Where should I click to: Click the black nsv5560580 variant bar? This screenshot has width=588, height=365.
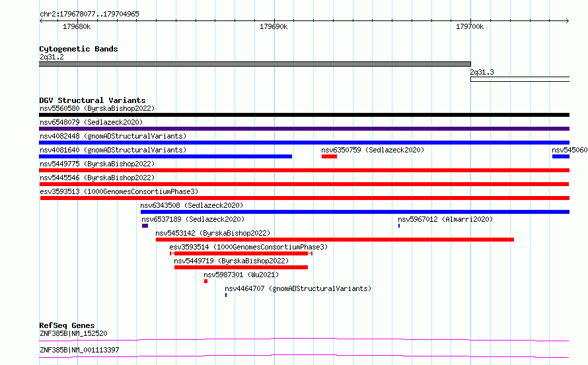[x=304, y=115]
